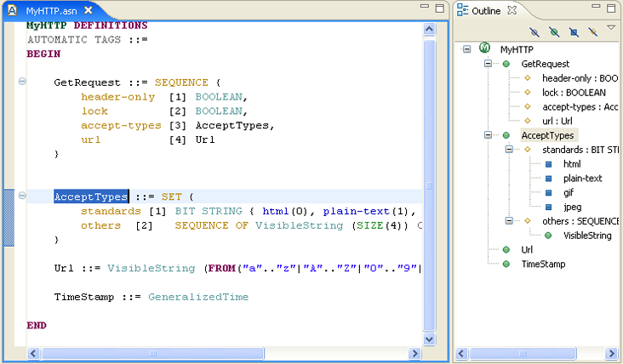Select TimeStamp in the Outline tree
623x364 pixels.
pyautogui.click(x=543, y=264)
